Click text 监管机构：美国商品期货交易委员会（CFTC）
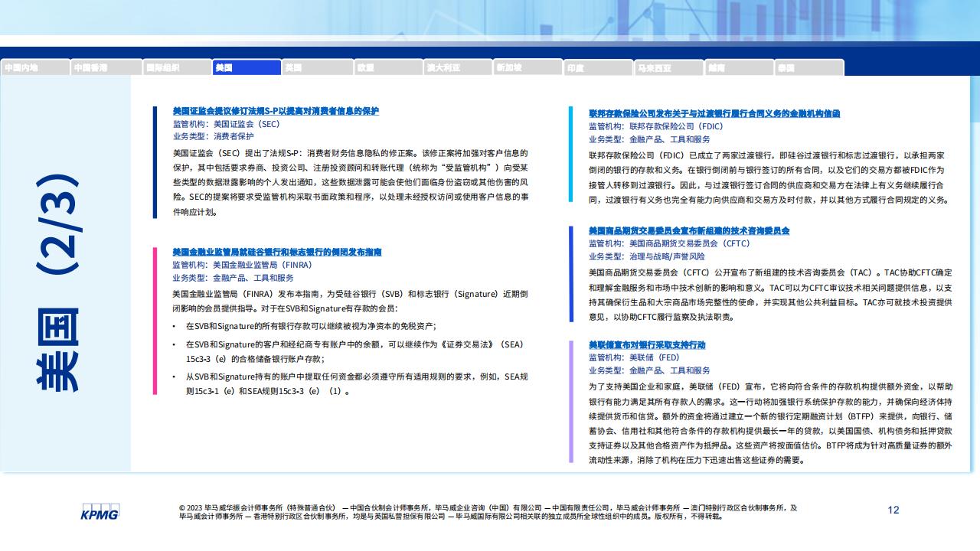Viewport: 980px width, 551px height. (669, 243)
